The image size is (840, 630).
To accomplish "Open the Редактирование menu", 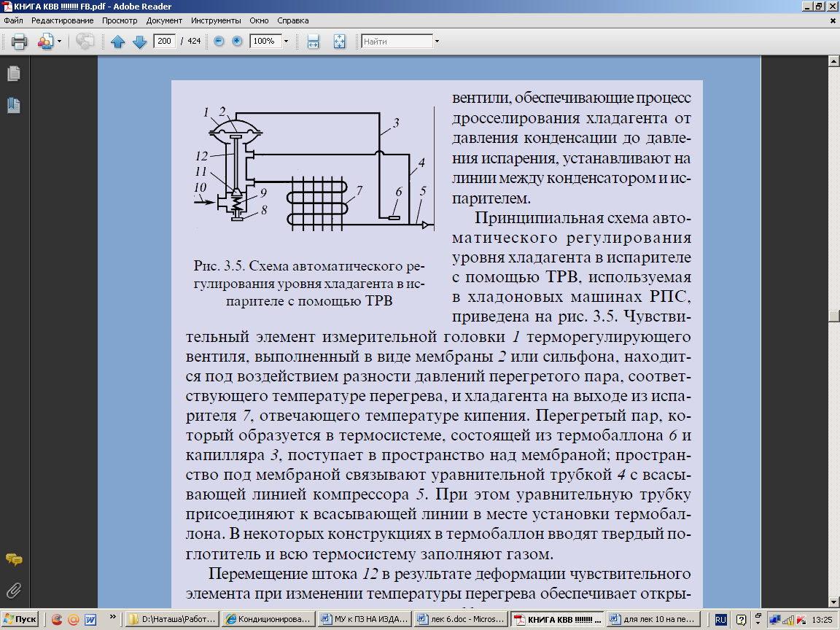I will pyautogui.click(x=62, y=20).
